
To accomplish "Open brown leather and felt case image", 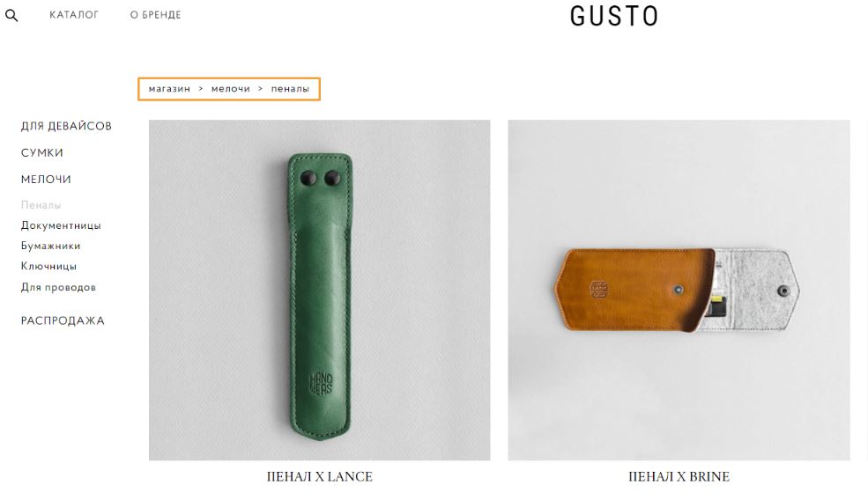I will tap(679, 290).
